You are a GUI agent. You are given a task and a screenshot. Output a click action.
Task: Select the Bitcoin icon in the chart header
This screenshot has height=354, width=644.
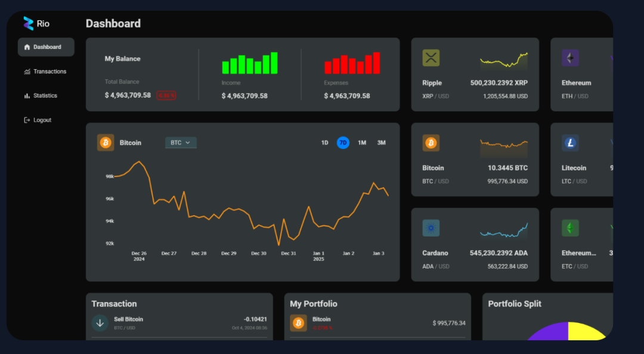pyautogui.click(x=106, y=142)
